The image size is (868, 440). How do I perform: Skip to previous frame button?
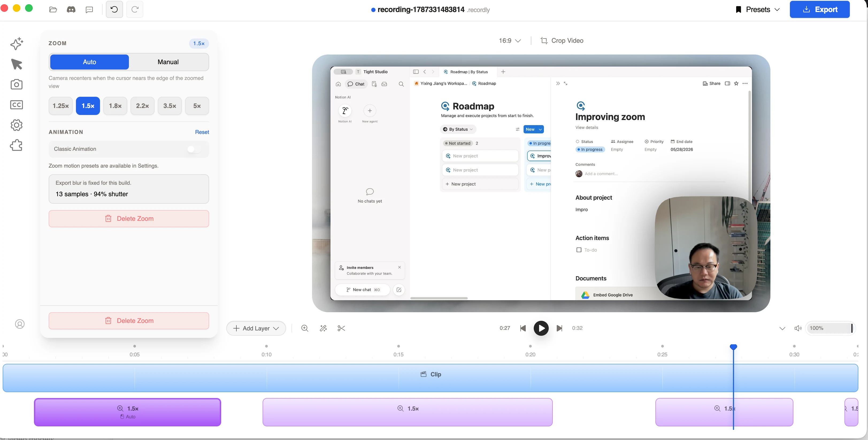click(x=523, y=328)
